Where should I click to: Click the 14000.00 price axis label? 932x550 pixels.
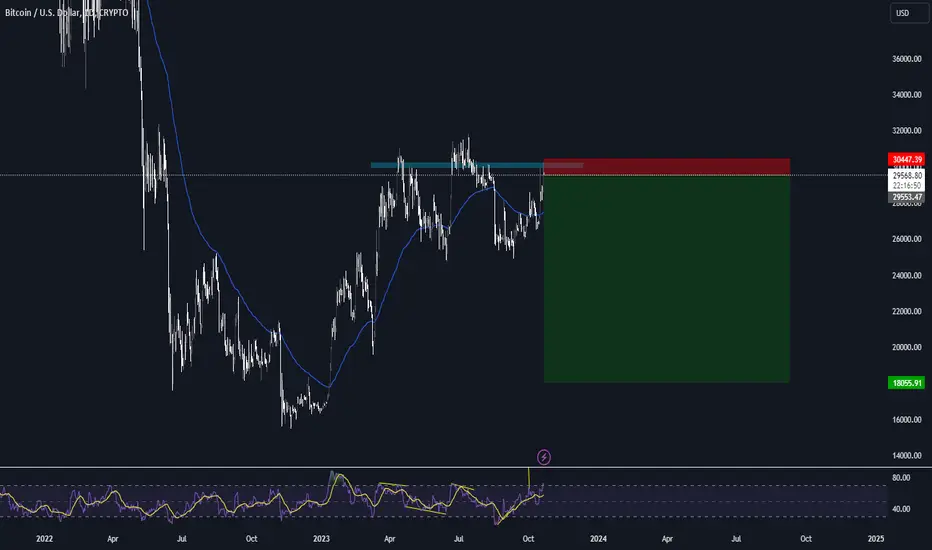[906, 455]
